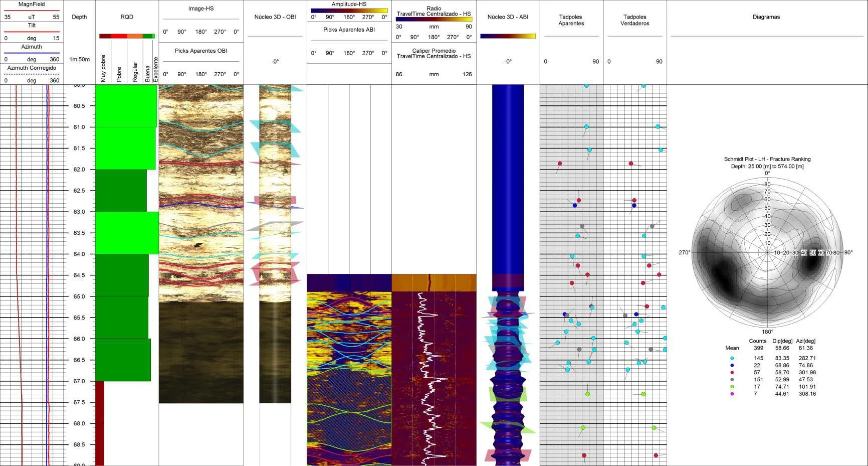
Task: Select the 62.0 depth label
Action: [79, 170]
